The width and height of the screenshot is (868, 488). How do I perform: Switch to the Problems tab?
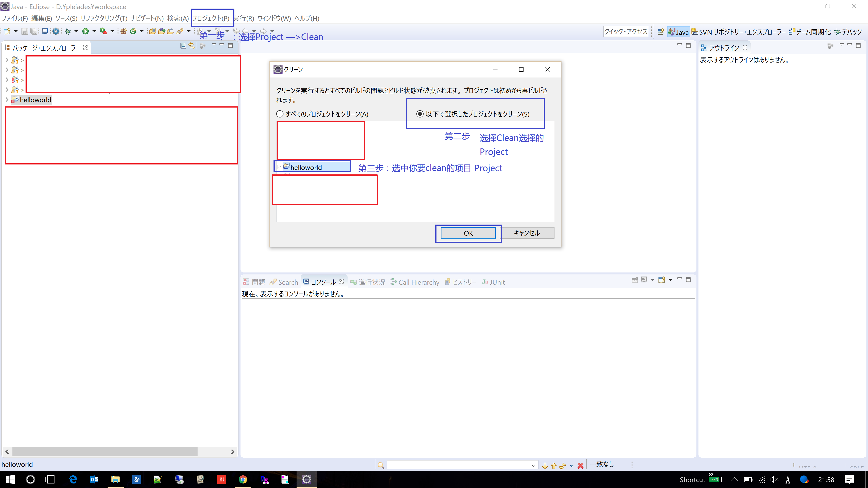[x=254, y=282]
